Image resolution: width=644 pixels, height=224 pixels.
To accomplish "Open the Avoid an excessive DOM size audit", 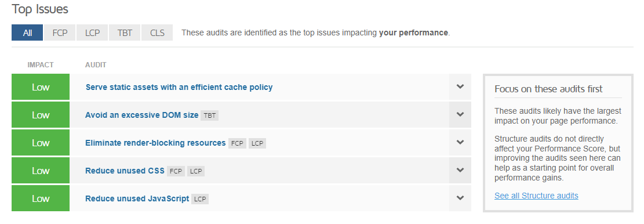I will pos(141,115).
